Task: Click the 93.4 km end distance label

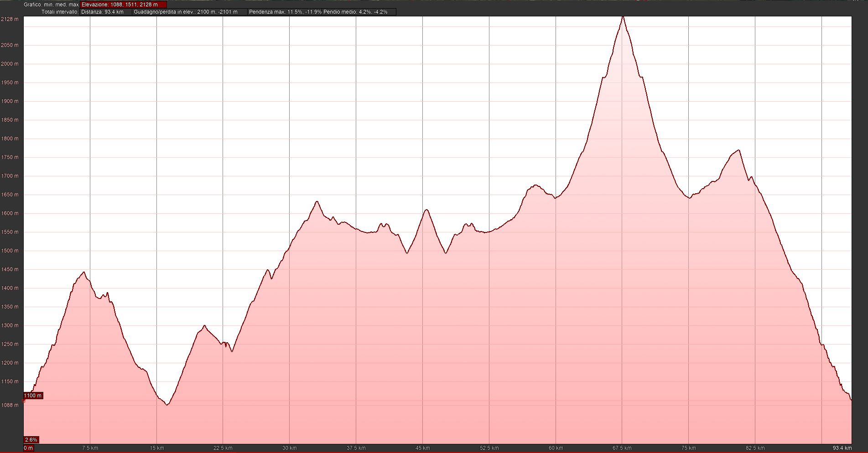Action: click(x=842, y=448)
